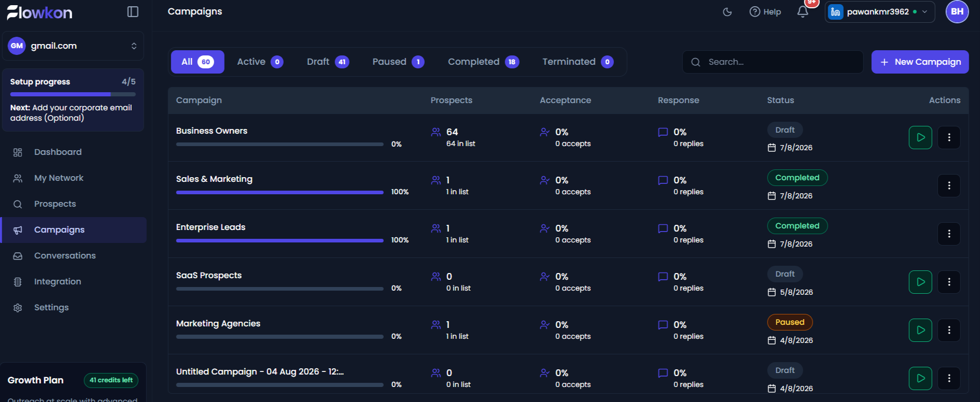Image resolution: width=980 pixels, height=402 pixels.
Task: Expand the pawankmr3962 LinkedIn account dropdown
Action: [x=880, y=12]
